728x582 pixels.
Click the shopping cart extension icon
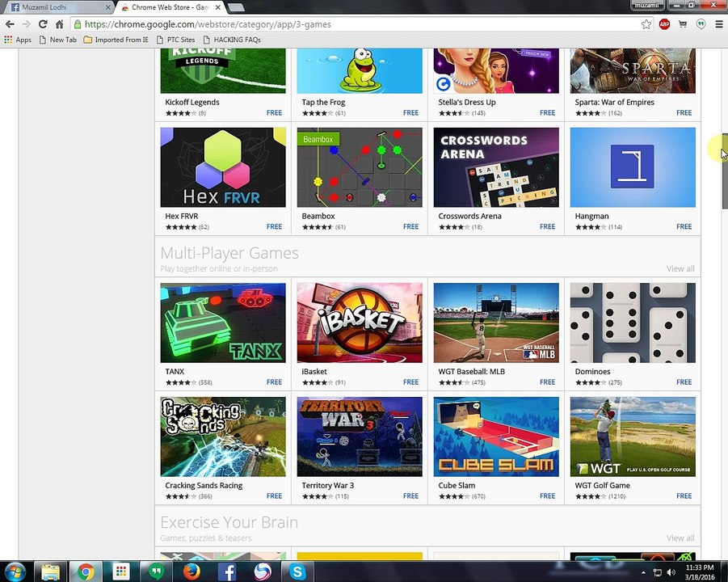683,24
